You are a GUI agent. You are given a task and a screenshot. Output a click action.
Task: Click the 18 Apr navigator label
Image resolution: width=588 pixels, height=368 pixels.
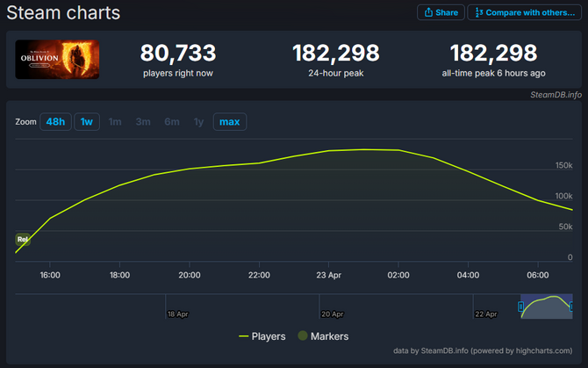pos(178,314)
